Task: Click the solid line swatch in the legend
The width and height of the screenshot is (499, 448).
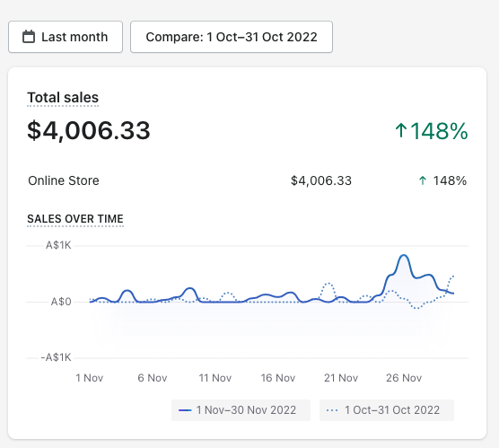Action: pyautogui.click(x=185, y=410)
